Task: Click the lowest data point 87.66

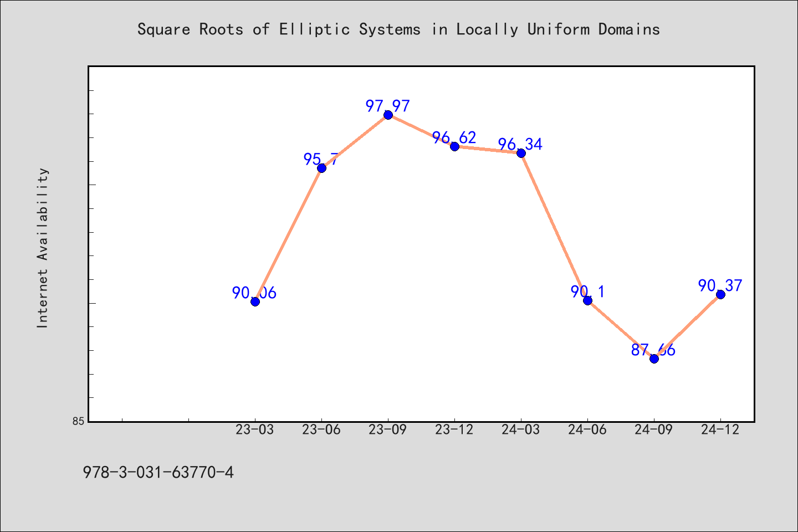Action: [654, 359]
